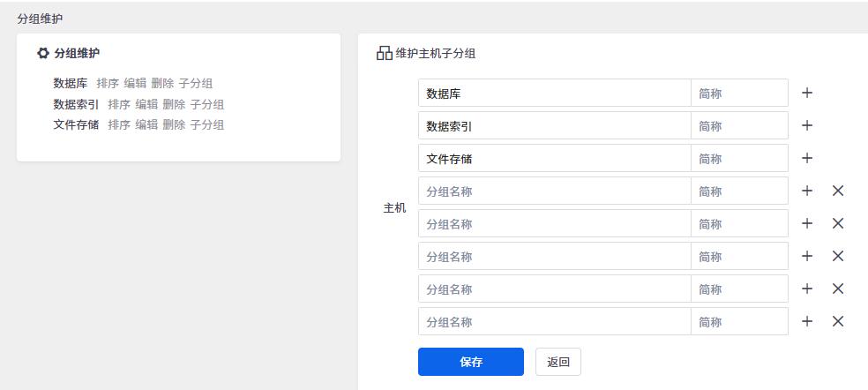Remove the first empty 分组名称 row

(x=838, y=191)
